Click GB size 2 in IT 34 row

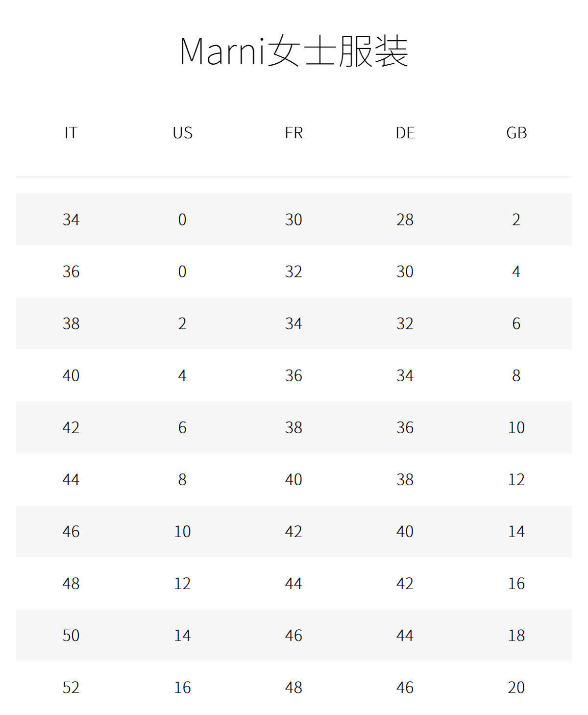point(516,220)
